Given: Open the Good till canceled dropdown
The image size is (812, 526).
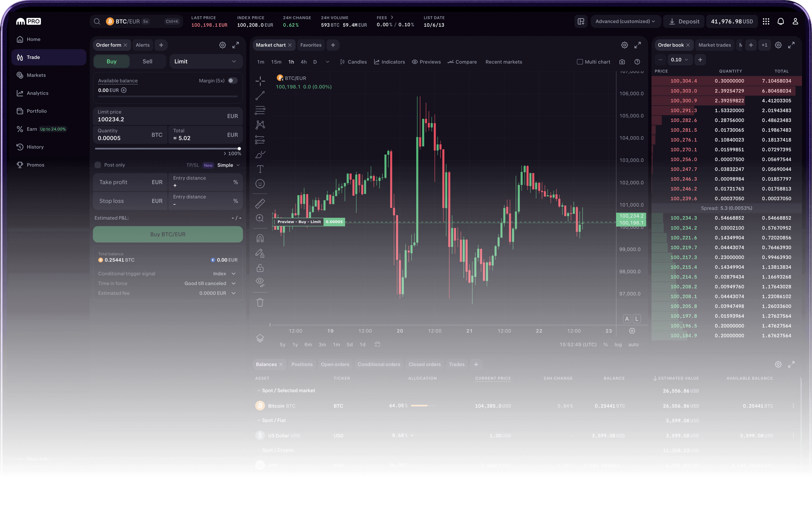Looking at the screenshot, I should click(210, 283).
